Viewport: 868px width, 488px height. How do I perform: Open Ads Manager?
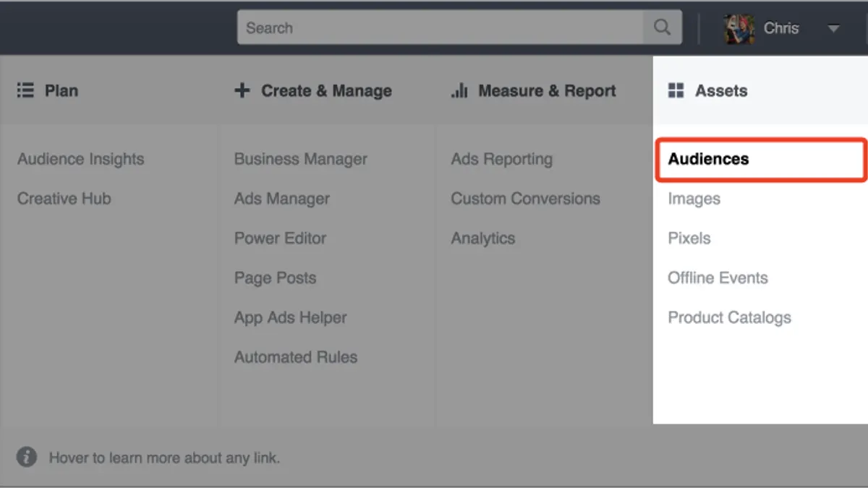282,199
